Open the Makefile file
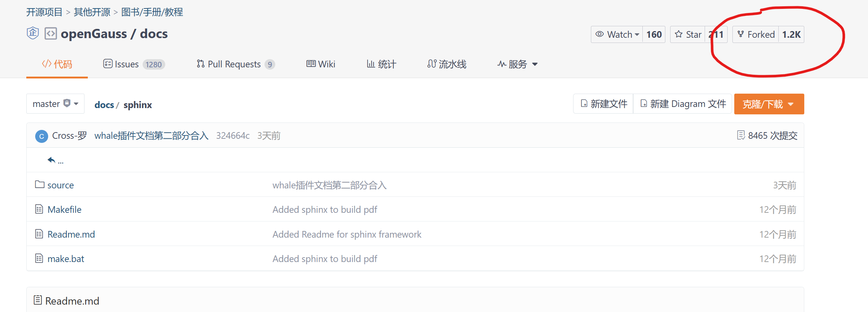 64,209
